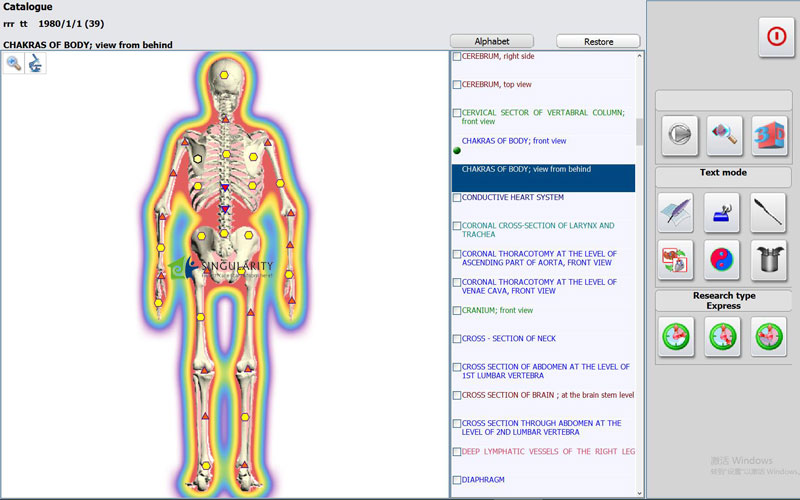
Task: Check the DEEP LYMPHATIC VESSELS checkbox
Action: pyautogui.click(x=457, y=452)
